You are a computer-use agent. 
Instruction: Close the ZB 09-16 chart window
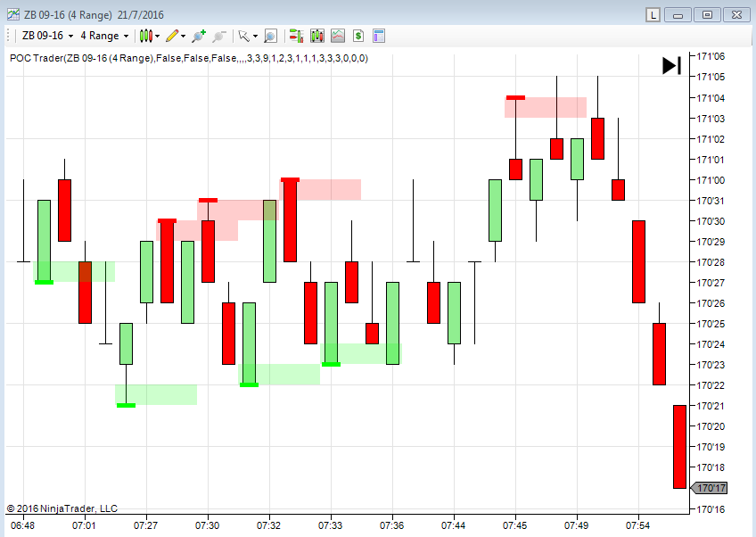[736, 15]
